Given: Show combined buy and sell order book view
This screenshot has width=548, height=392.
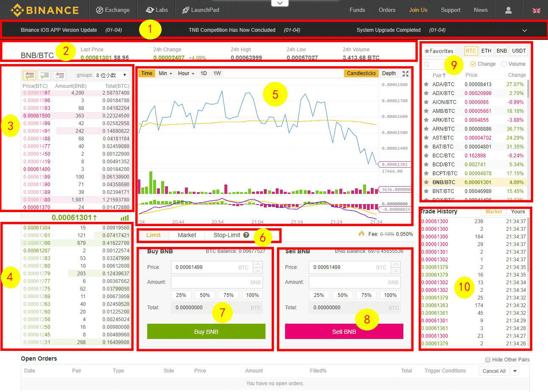Looking at the screenshot, I should point(29,76).
